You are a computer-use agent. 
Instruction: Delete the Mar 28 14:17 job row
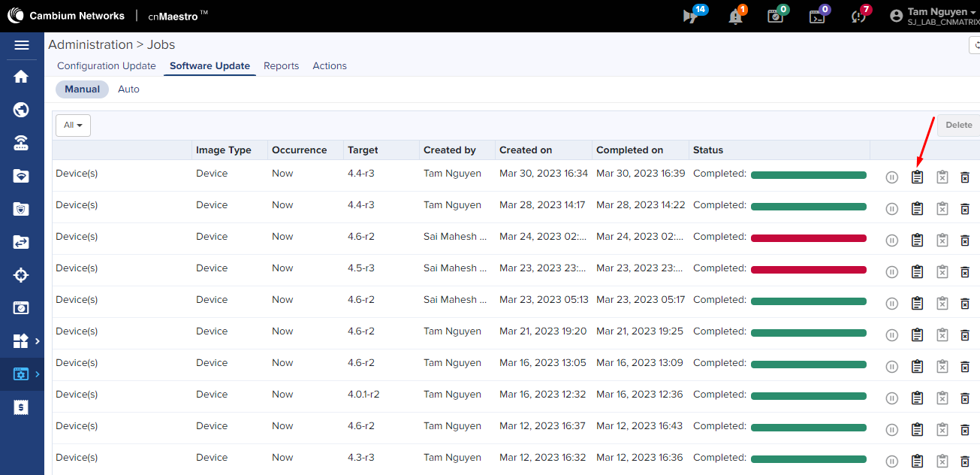965,209
